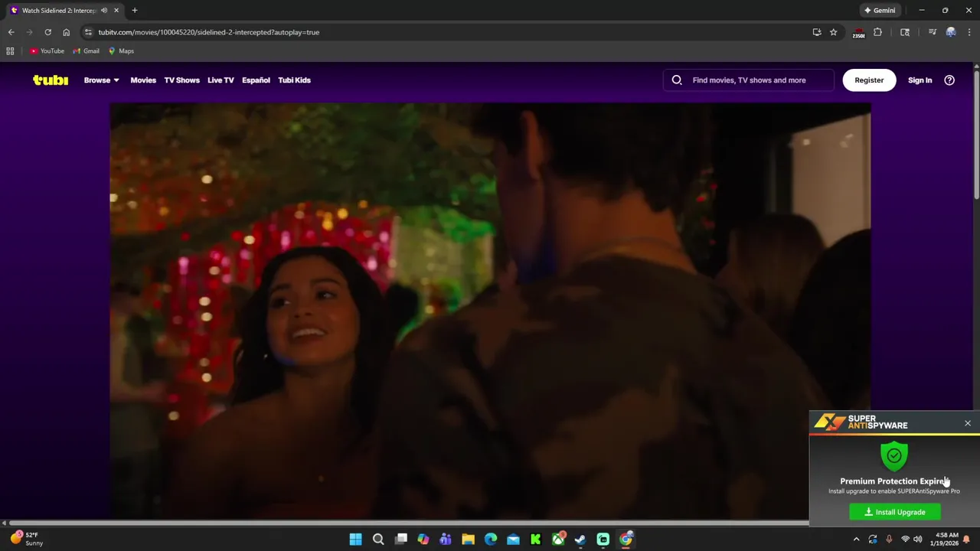Bookmark this page with the star icon
Image resolution: width=980 pixels, height=551 pixels.
834,32
